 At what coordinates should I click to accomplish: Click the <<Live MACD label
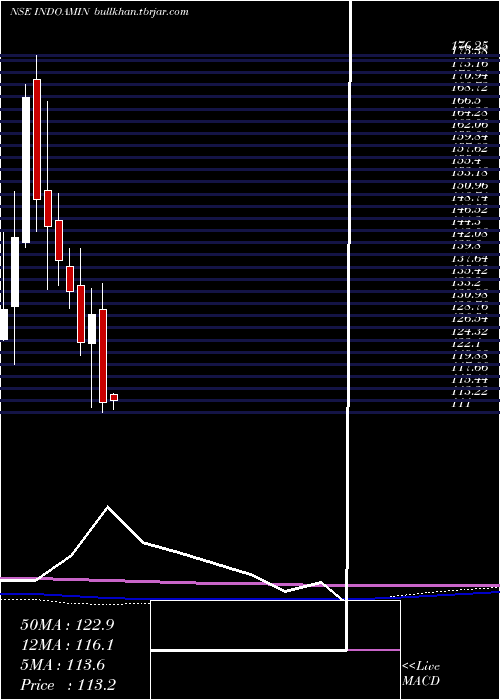click(x=421, y=673)
